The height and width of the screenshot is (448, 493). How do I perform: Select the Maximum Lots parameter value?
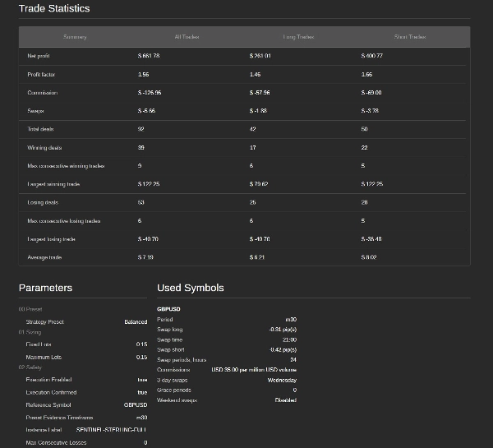(141, 357)
